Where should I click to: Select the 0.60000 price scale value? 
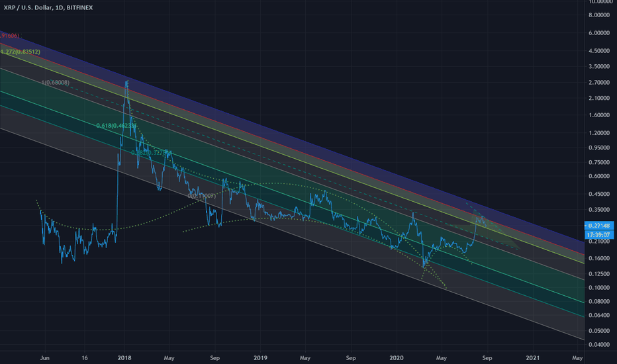click(x=599, y=176)
